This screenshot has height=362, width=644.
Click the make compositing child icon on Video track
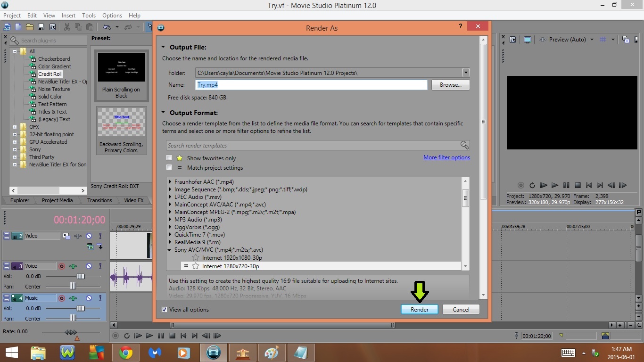(x=100, y=247)
